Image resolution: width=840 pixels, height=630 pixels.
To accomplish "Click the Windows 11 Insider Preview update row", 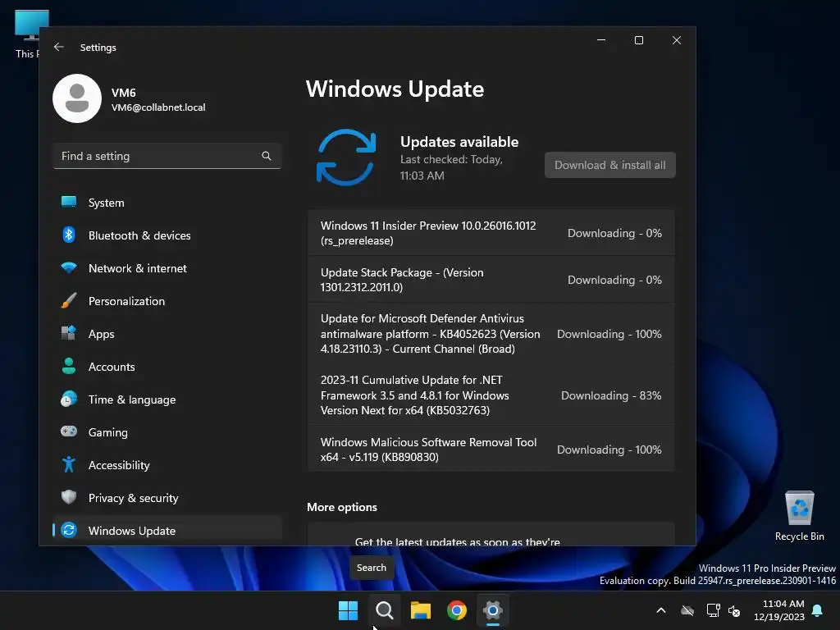I will tap(491, 233).
